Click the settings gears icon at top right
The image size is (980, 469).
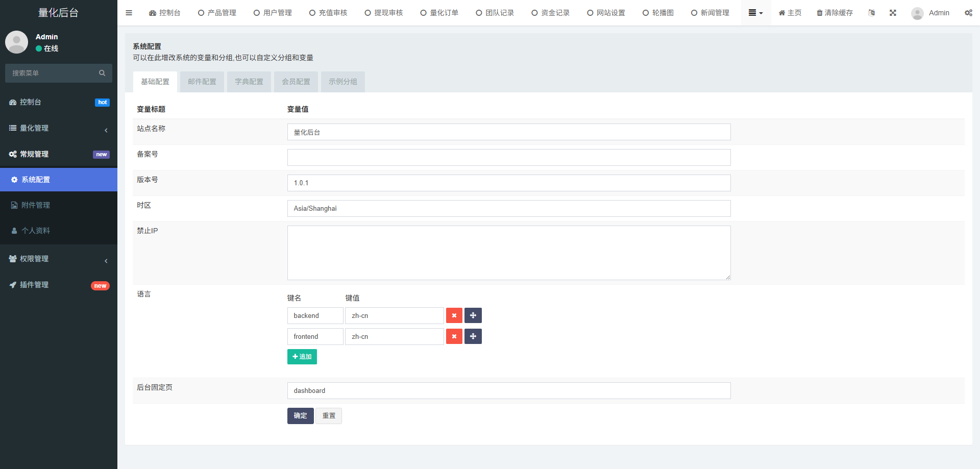coord(968,13)
